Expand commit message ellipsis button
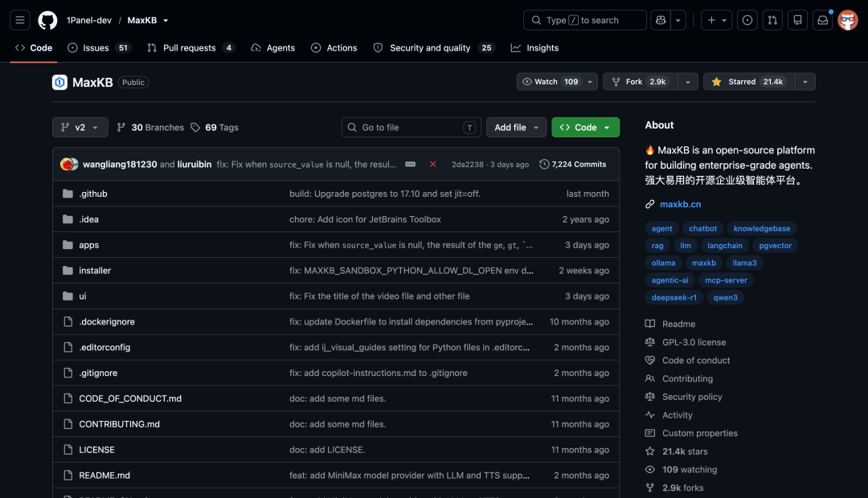Image resolution: width=868 pixels, height=498 pixels. [x=410, y=165]
